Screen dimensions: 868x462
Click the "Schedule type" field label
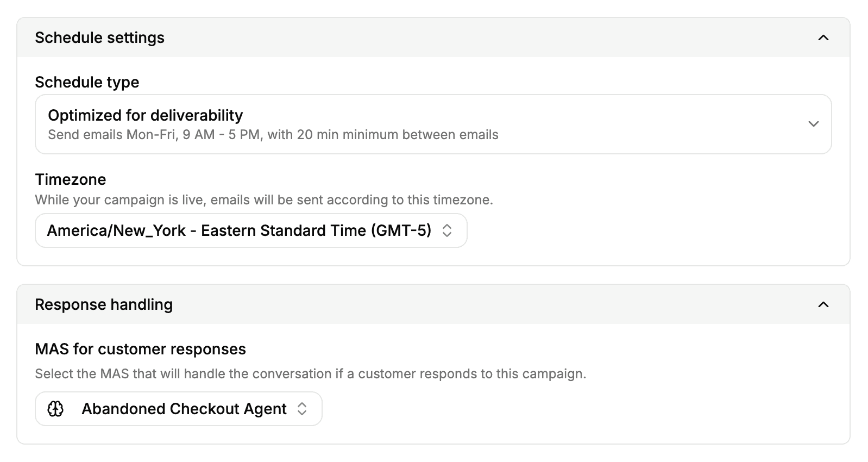[x=87, y=82]
